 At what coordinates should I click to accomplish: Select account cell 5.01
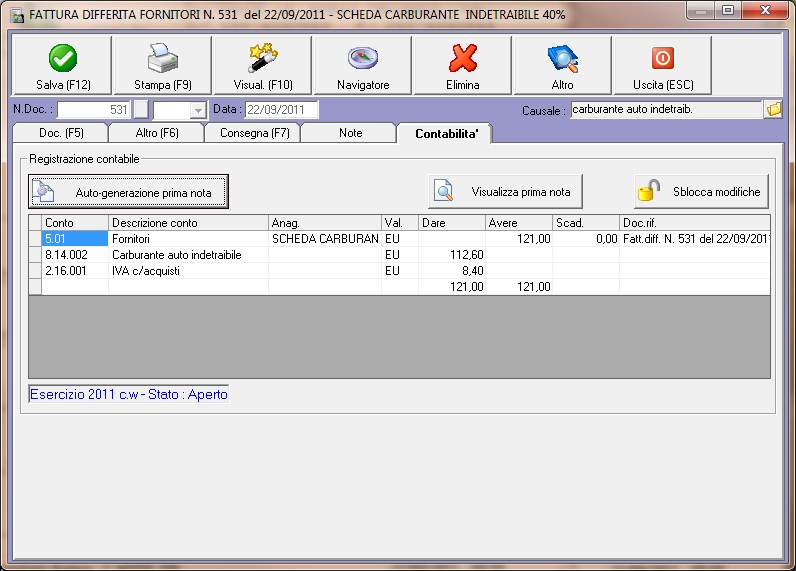[75, 239]
